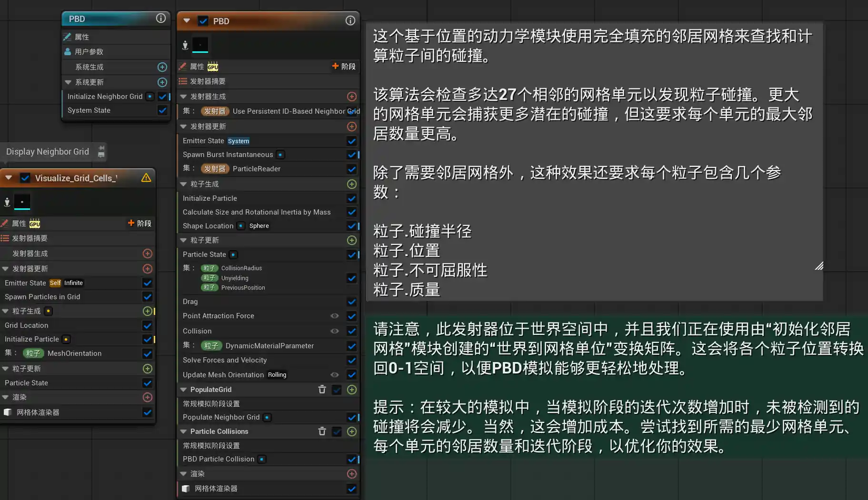Click the 阶段 add-stage button in the PBD emitter

point(344,67)
